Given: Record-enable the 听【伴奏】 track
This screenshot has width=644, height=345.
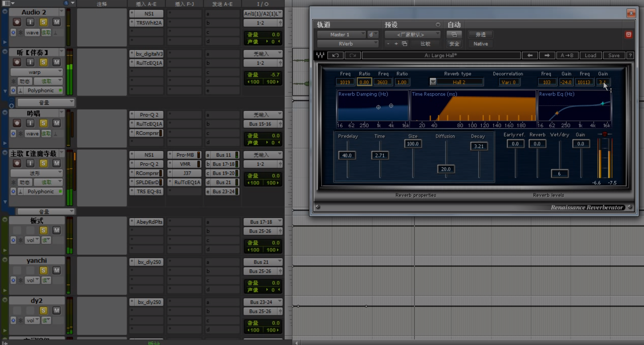Looking at the screenshot, I should [17, 62].
